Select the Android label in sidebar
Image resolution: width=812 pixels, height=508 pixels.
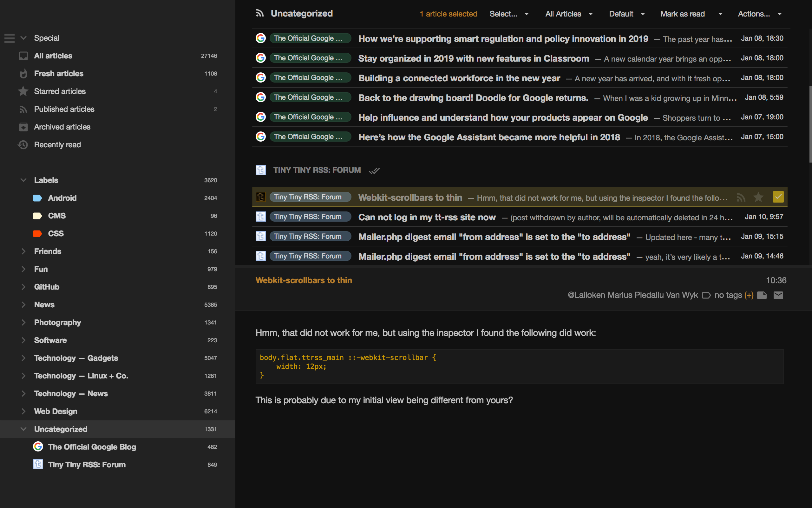pos(62,198)
